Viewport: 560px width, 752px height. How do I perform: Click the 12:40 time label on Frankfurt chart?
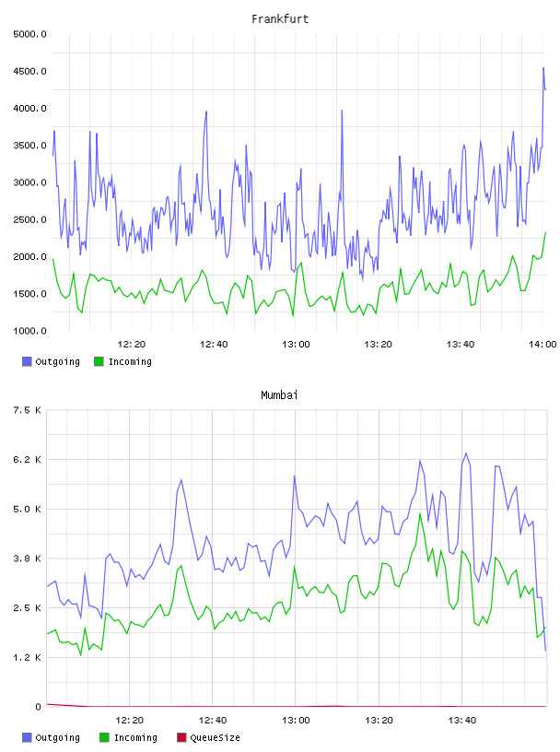(x=214, y=345)
